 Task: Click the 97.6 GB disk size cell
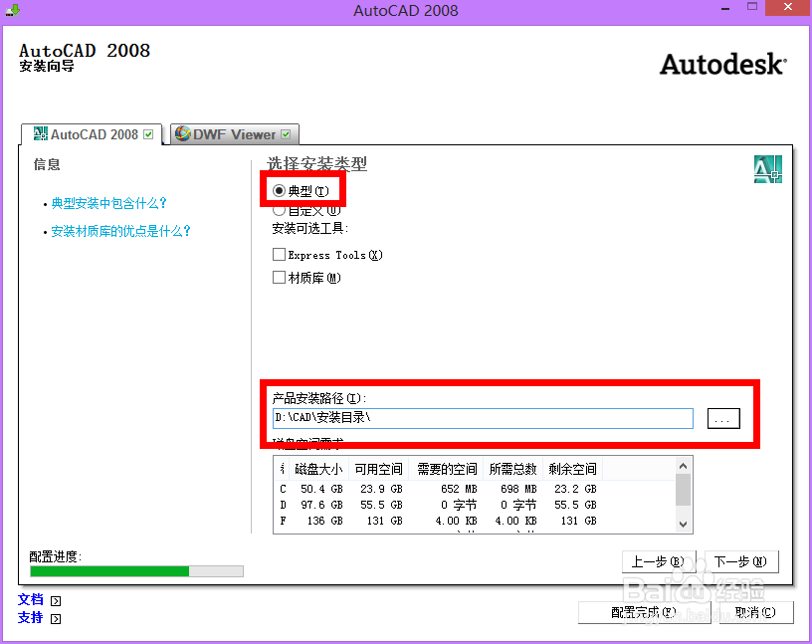[x=321, y=505]
